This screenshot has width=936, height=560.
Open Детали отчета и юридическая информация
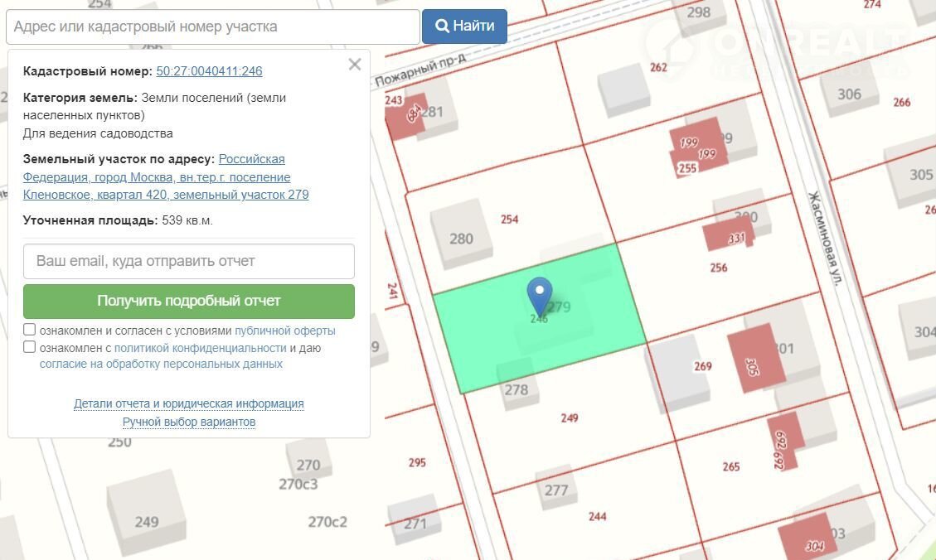189,403
